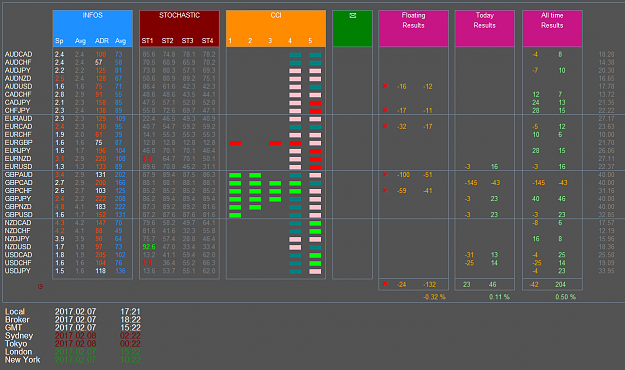This screenshot has height=370, width=625.
Task: Click the Sp column header
Action: tap(59, 40)
